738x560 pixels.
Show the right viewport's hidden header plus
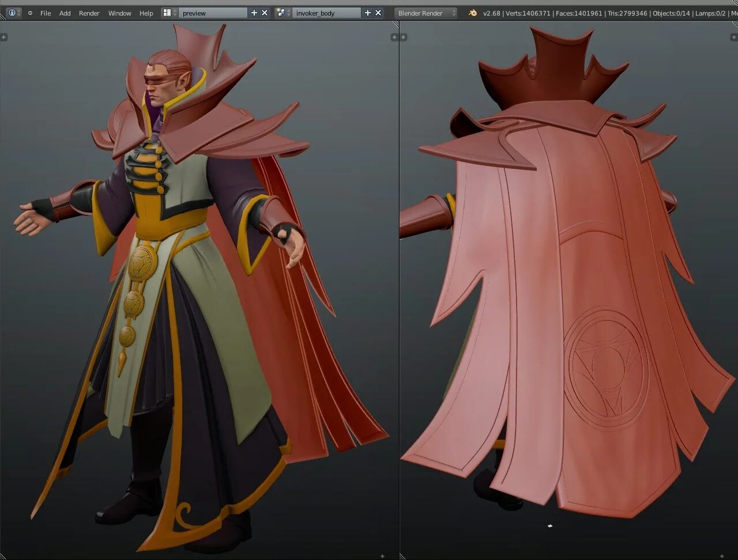[x=722, y=556]
